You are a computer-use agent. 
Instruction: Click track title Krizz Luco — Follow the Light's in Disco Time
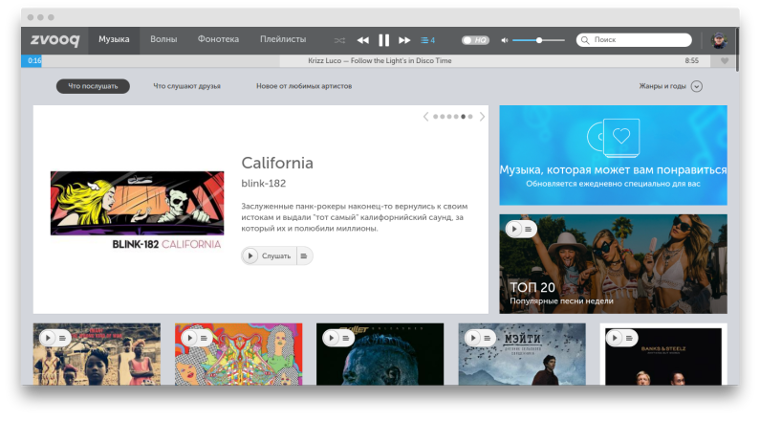[380, 61]
